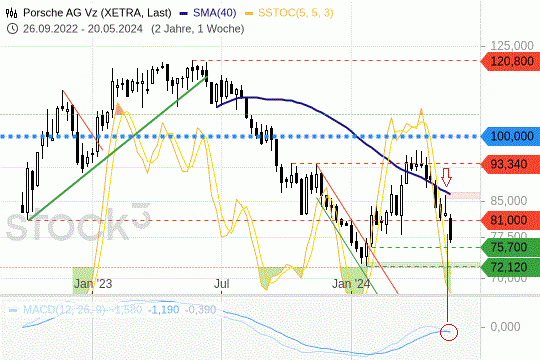Click the candlestick chart type icon
Image resolution: width=540 pixels, height=360 pixels.
pyautogui.click(x=11, y=13)
